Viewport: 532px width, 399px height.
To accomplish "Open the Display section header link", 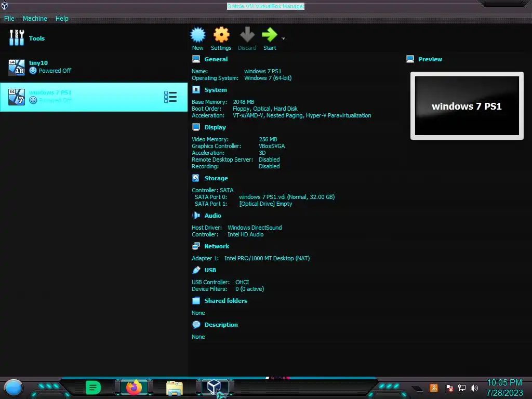I will (215, 127).
